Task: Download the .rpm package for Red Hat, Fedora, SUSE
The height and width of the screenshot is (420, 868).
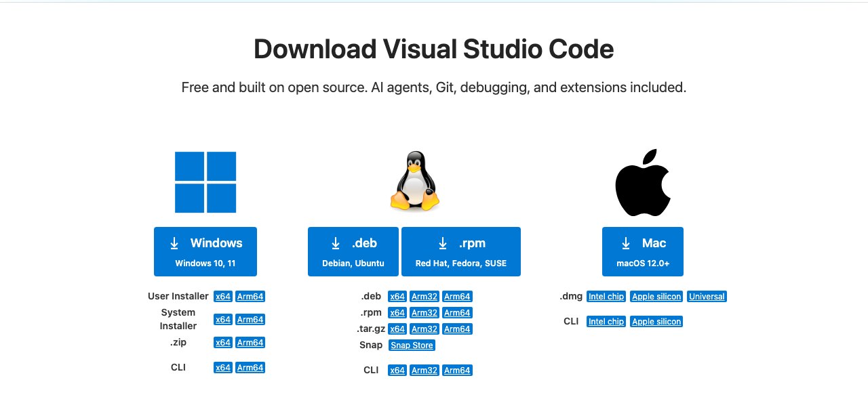Action: (x=461, y=251)
